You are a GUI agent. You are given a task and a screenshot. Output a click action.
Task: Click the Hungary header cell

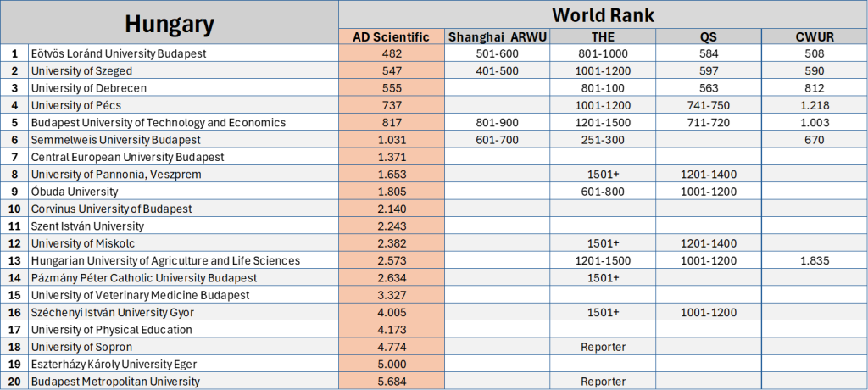tap(170, 23)
